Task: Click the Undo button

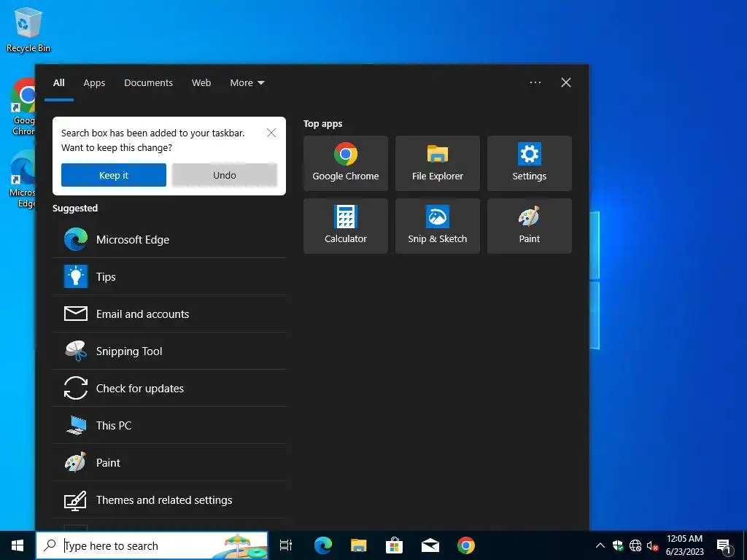Action: [x=225, y=175]
